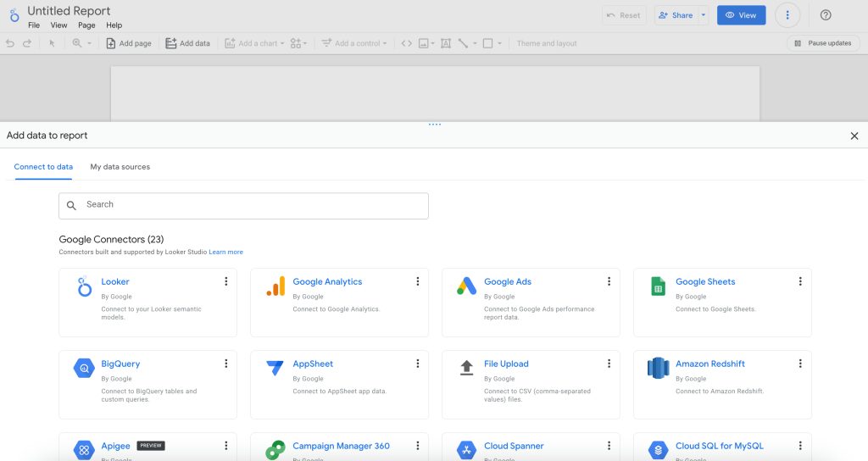This screenshot has width=868, height=461.
Task: Open the View menu
Action: (x=58, y=25)
